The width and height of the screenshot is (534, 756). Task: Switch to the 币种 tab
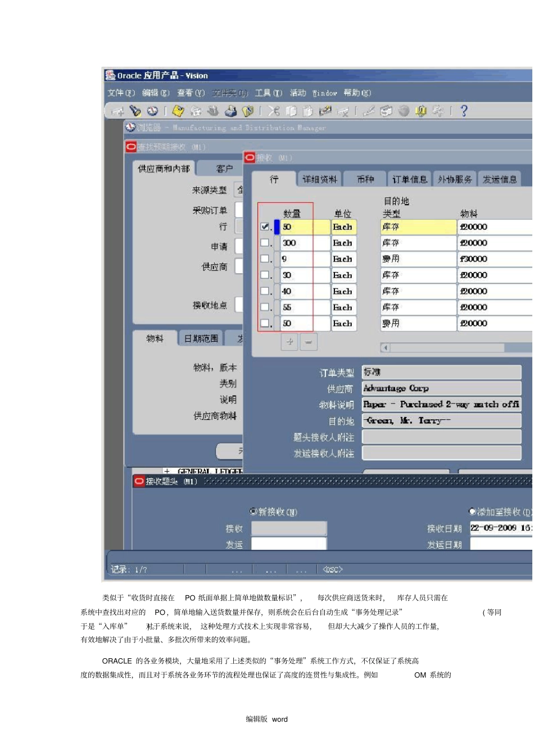pyautogui.click(x=365, y=179)
